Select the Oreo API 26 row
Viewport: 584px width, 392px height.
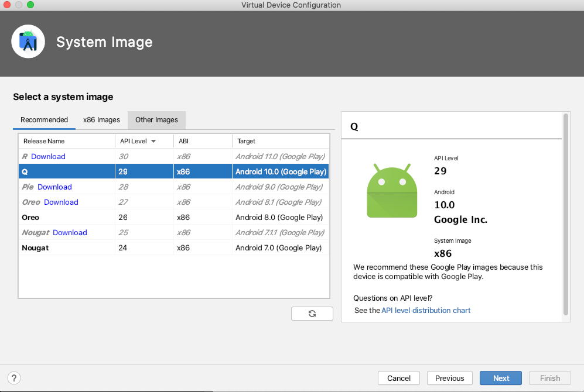(x=173, y=217)
